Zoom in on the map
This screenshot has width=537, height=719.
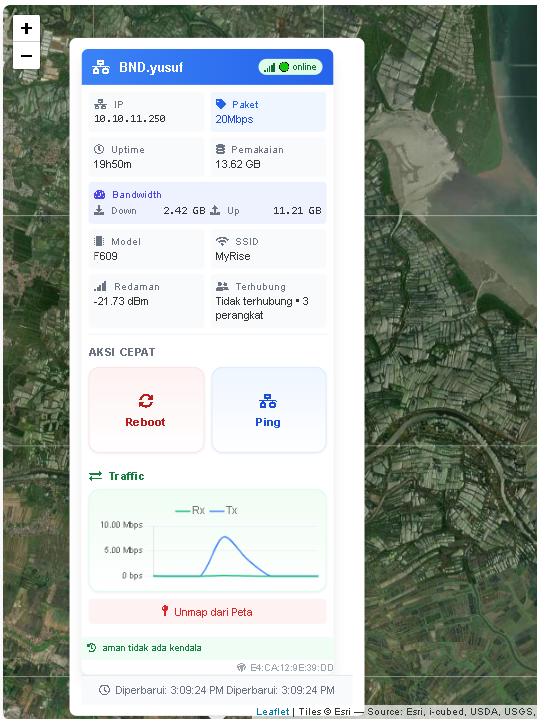(x=26, y=28)
